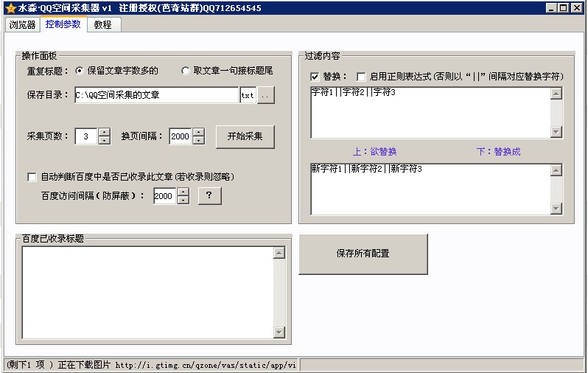Click the 下：替换成 label
The height and width of the screenshot is (373, 588).
498,152
